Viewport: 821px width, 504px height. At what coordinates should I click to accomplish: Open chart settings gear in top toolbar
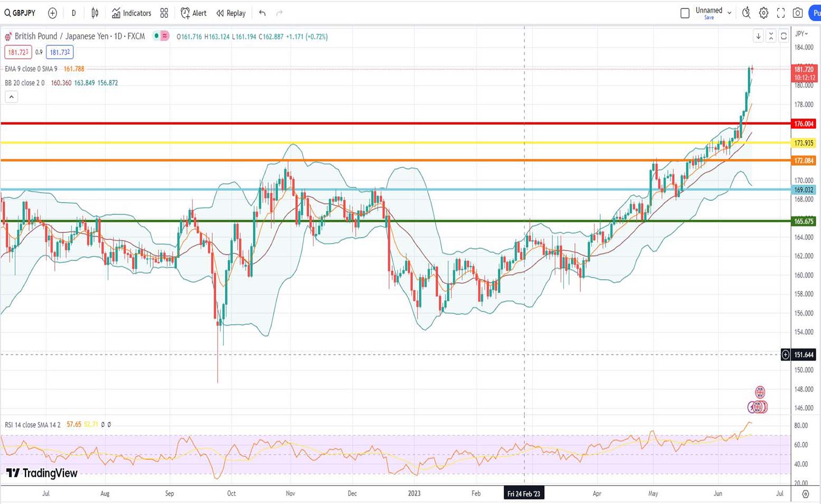click(x=763, y=13)
